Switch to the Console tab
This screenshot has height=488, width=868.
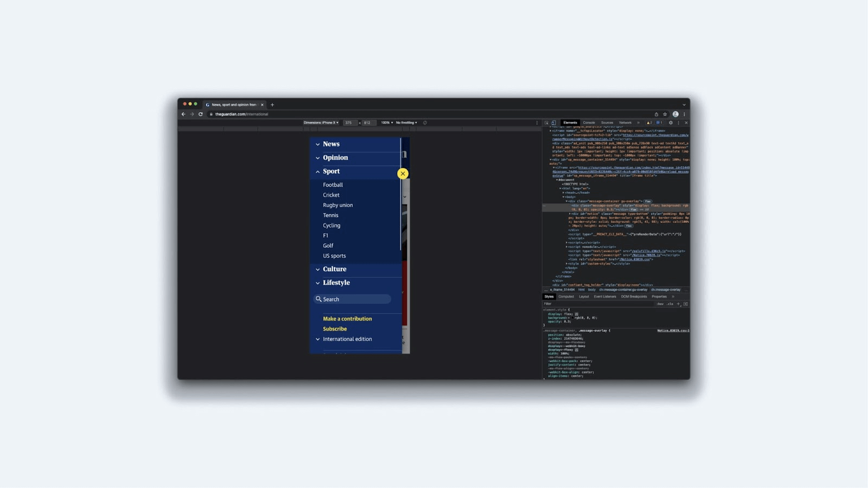[589, 123]
